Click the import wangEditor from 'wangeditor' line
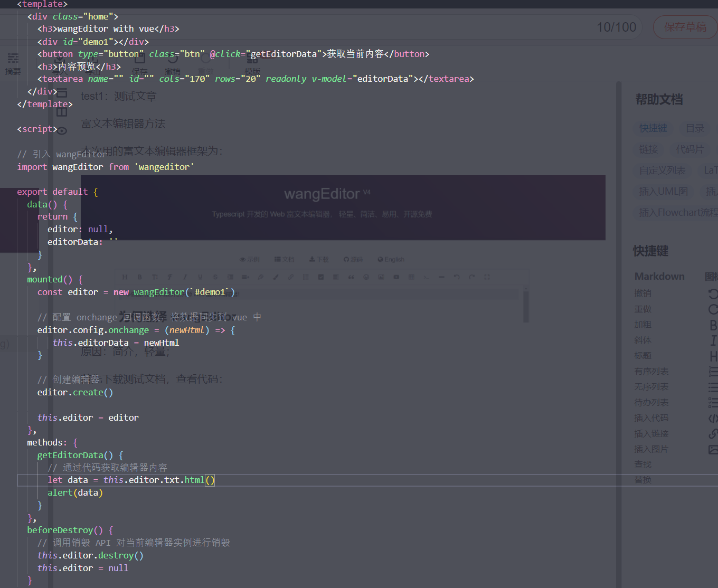The image size is (718, 588). (106, 167)
